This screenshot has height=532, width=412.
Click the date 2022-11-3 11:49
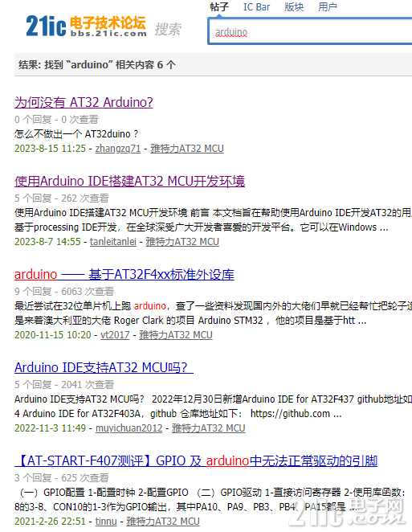point(50,428)
